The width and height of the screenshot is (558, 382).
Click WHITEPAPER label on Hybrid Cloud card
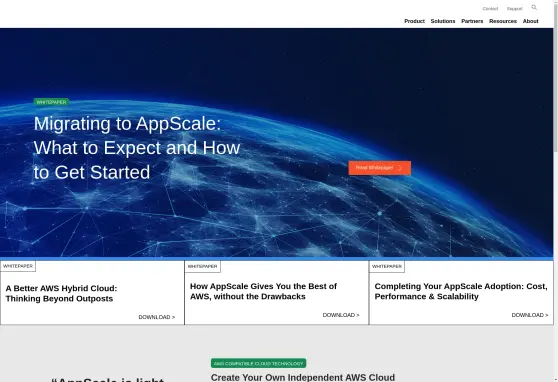18,266
